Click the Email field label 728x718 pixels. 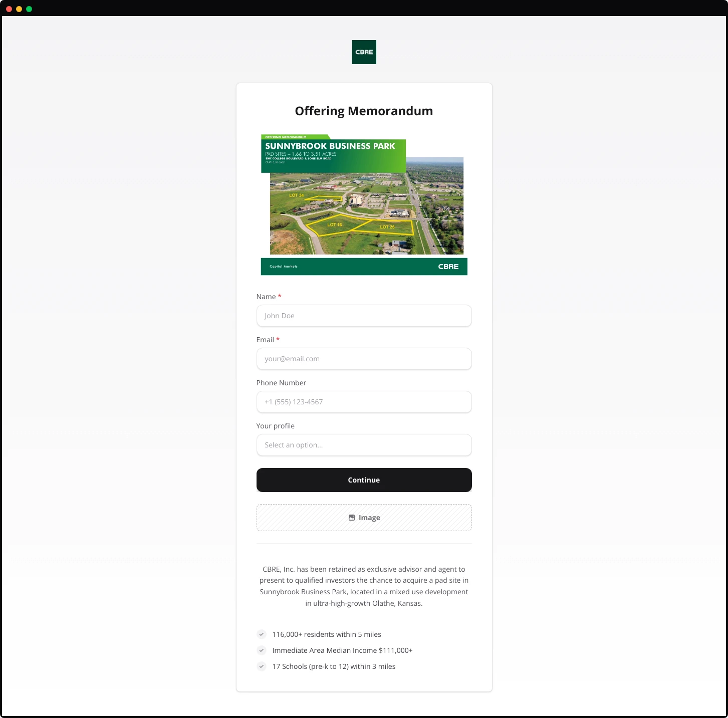[x=265, y=340]
